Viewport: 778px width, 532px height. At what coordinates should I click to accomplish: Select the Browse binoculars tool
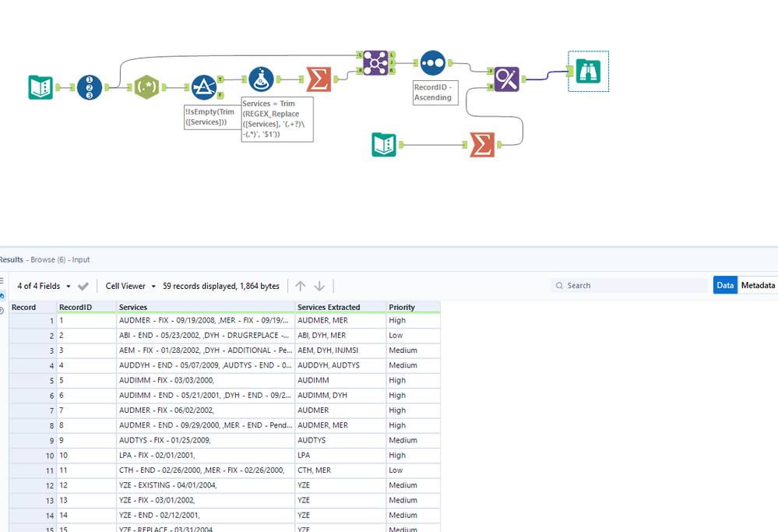(x=589, y=71)
